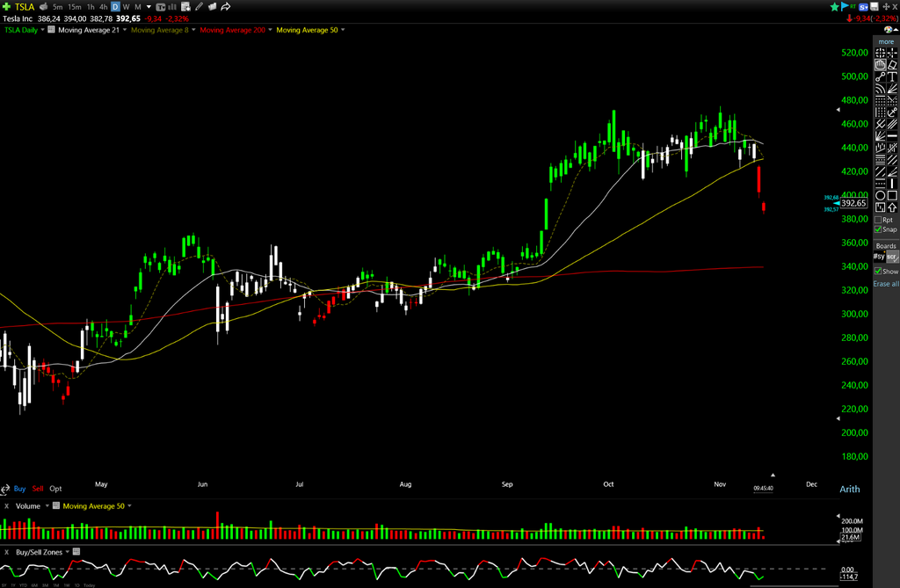This screenshot has width=900, height=588.
Task: Toggle the Rpt checkbox
Action: point(878,220)
